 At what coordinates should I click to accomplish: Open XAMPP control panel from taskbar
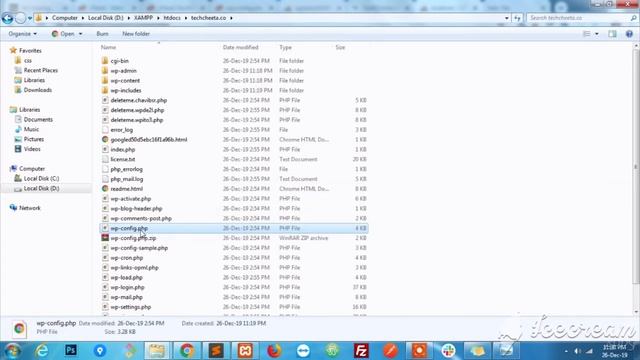245,350
